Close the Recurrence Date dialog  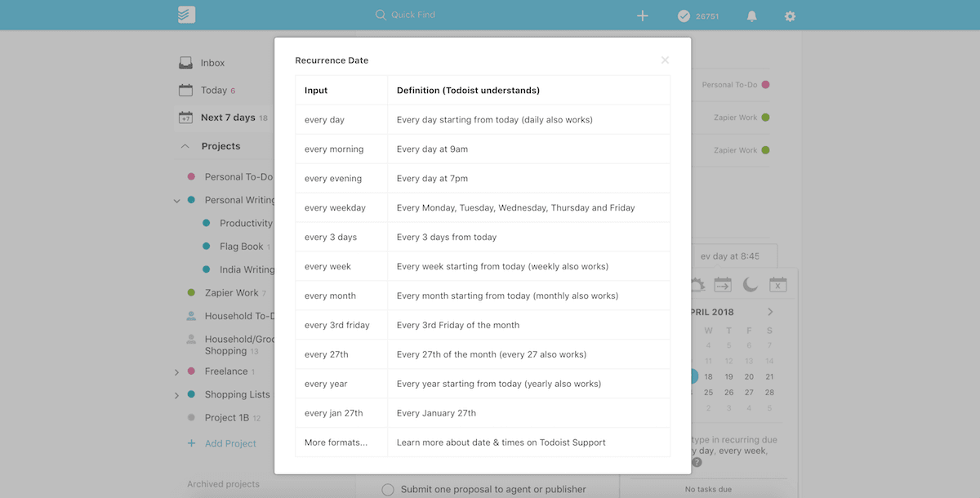(665, 60)
